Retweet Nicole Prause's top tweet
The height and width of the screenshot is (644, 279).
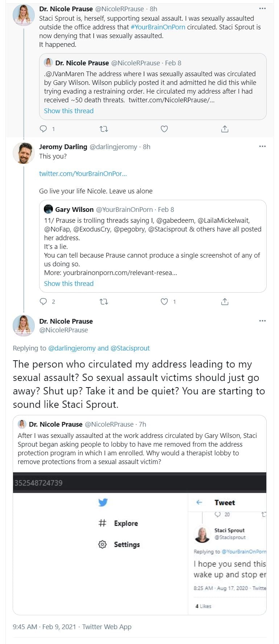pyautogui.click(x=104, y=129)
